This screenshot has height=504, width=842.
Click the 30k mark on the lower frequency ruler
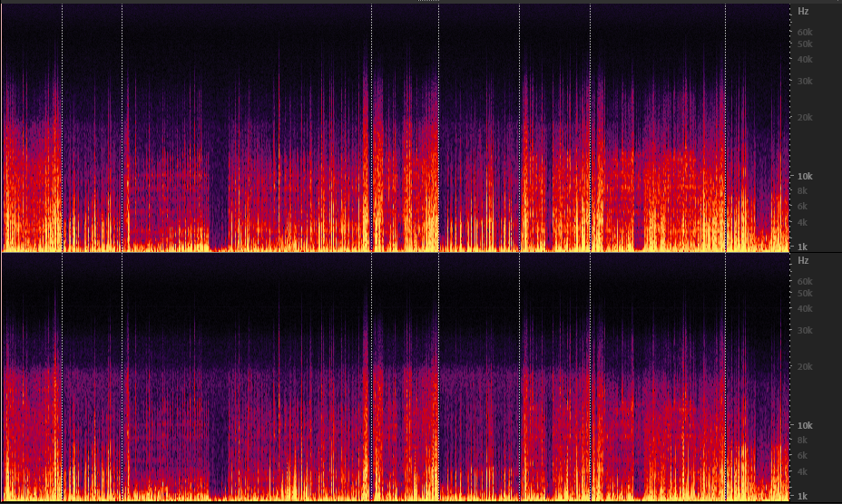[x=805, y=330]
